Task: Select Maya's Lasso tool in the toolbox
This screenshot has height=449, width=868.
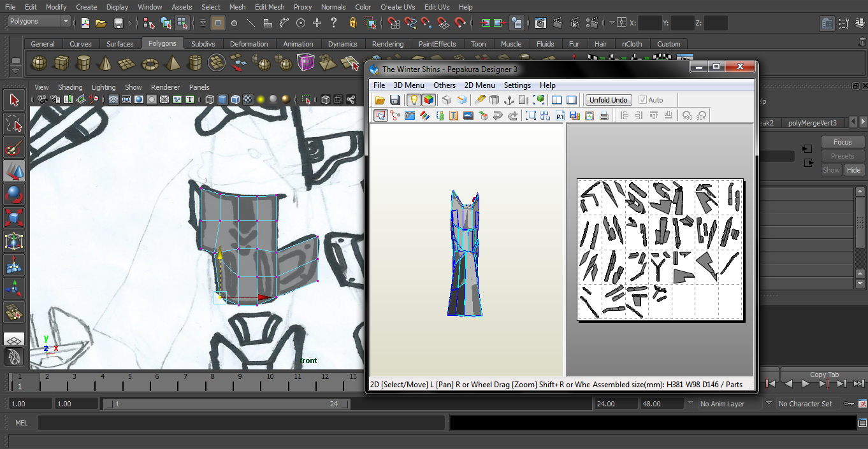Action: [14, 124]
